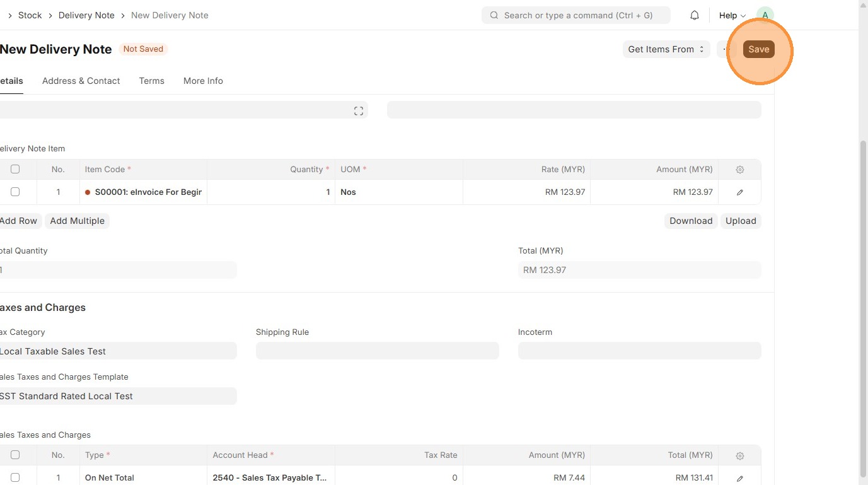The width and height of the screenshot is (868, 485).
Task: Open Delivery Note Item table settings gear
Action: 740,170
